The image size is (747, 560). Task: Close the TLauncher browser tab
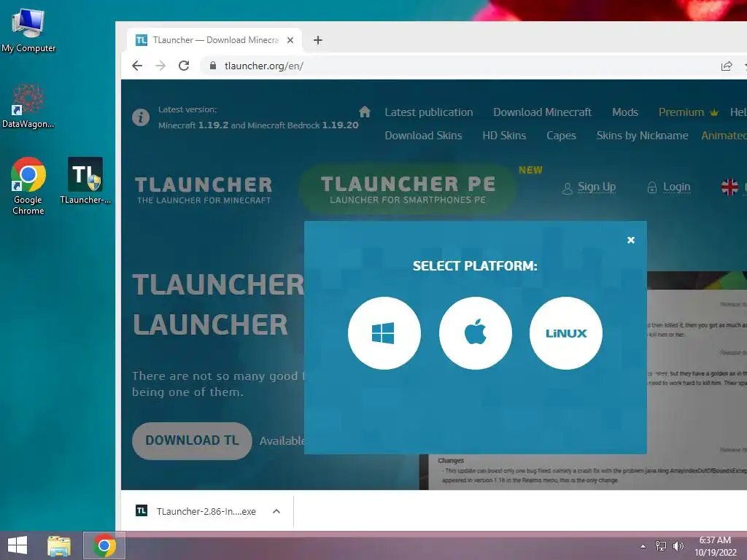290,40
